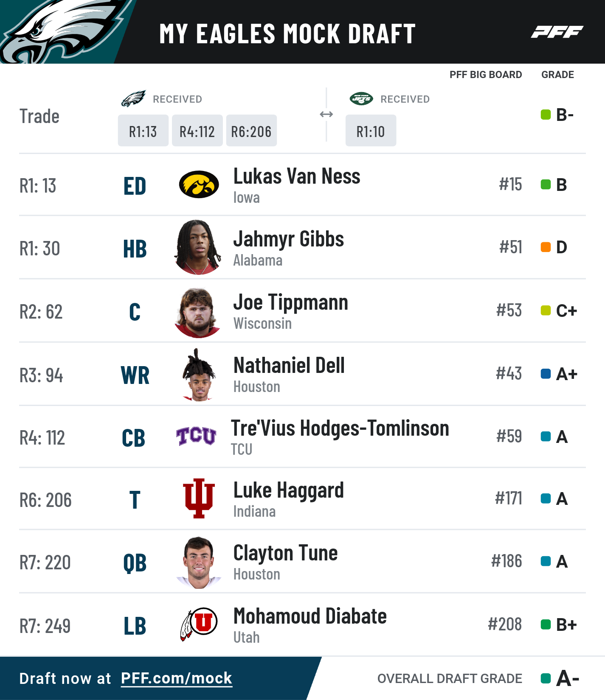Click the trade swap arrows icon
Image resolution: width=605 pixels, height=700 pixels.
point(326,114)
